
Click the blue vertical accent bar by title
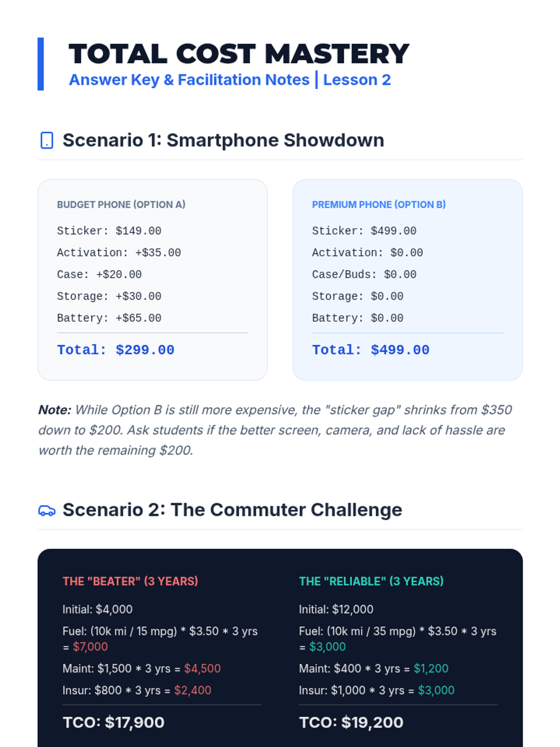(41, 64)
